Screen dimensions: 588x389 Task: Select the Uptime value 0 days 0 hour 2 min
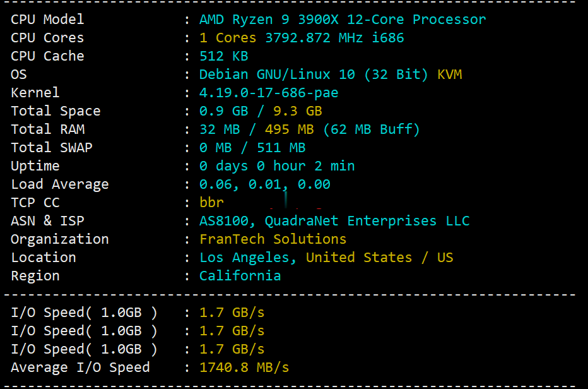[x=277, y=166]
